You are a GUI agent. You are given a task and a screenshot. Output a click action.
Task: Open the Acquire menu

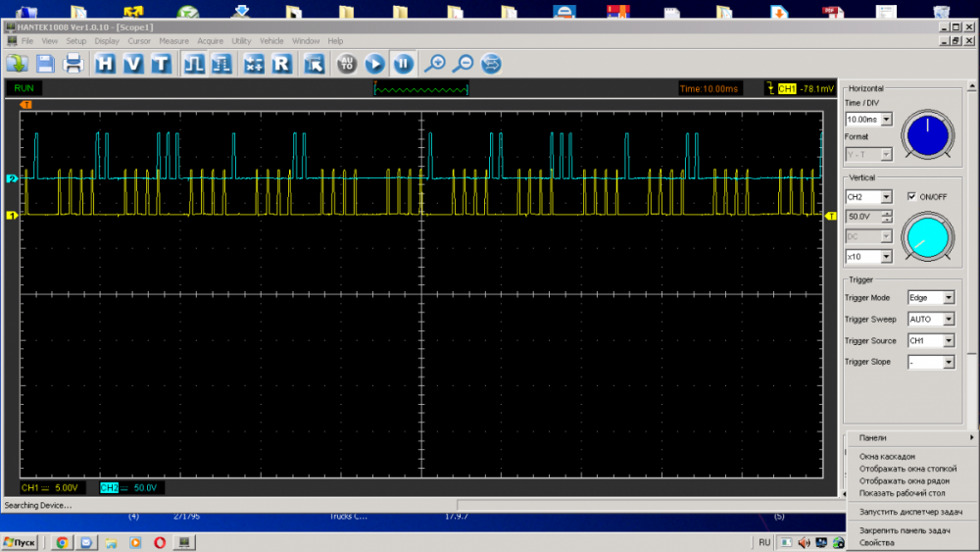(210, 41)
